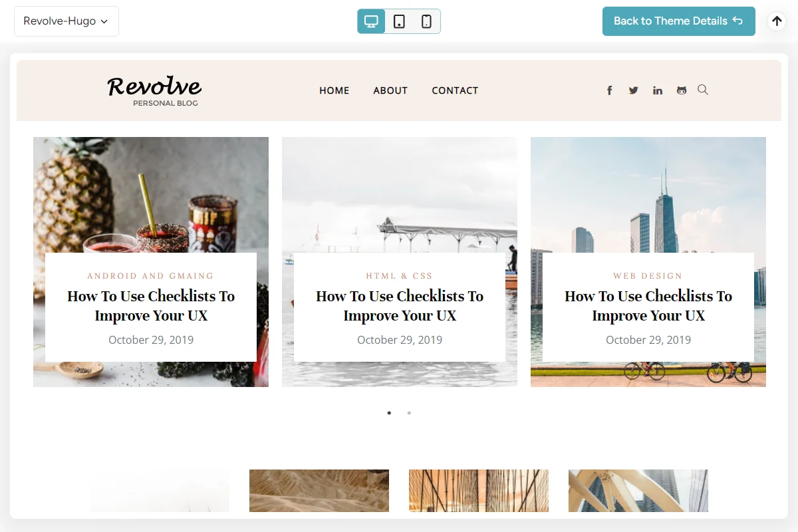The width and height of the screenshot is (798, 532).
Task: Open the Twitter social icon
Action: point(634,90)
